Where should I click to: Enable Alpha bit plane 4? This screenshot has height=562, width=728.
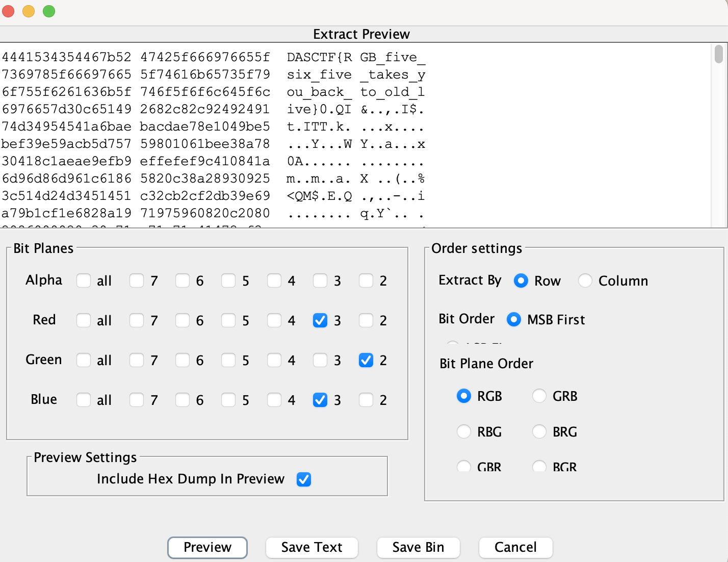click(274, 280)
